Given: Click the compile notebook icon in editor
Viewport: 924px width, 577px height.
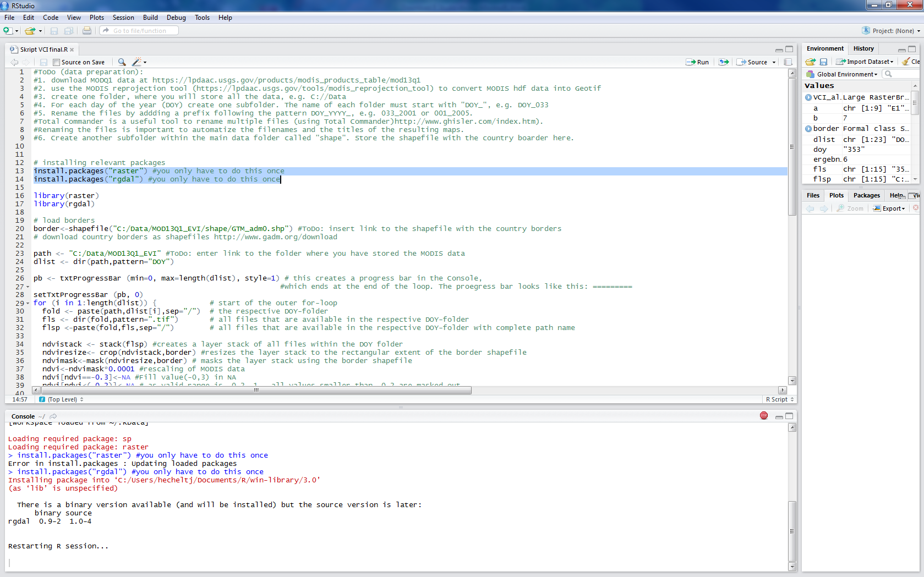Looking at the screenshot, I should tap(788, 62).
